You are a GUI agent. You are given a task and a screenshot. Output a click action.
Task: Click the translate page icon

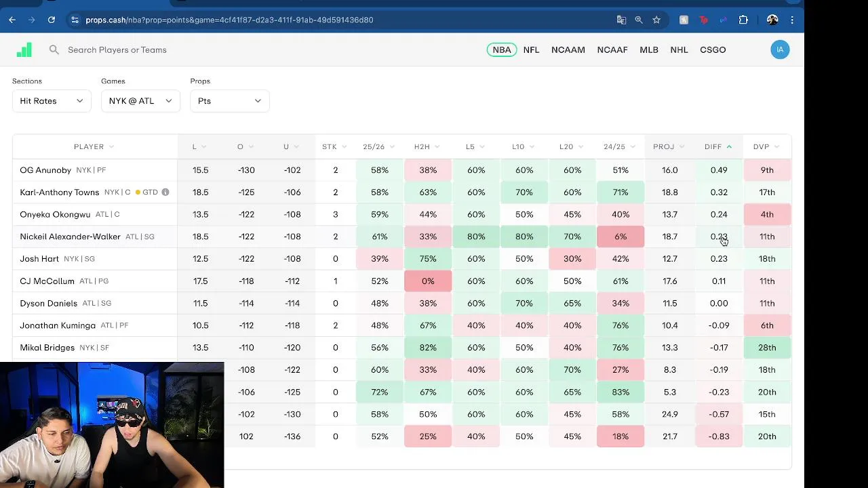coord(621,20)
